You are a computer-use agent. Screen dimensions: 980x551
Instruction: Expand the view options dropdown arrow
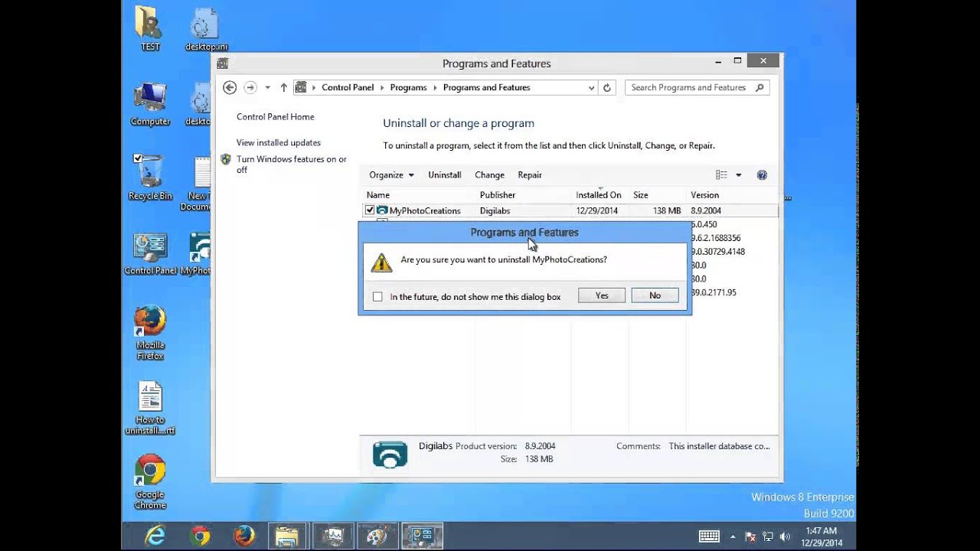coord(739,175)
